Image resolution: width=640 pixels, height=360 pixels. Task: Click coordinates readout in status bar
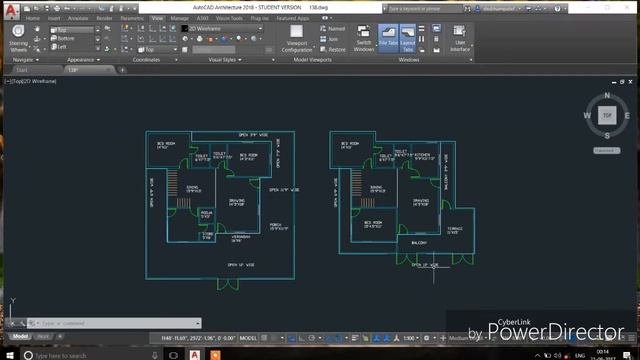point(198,338)
